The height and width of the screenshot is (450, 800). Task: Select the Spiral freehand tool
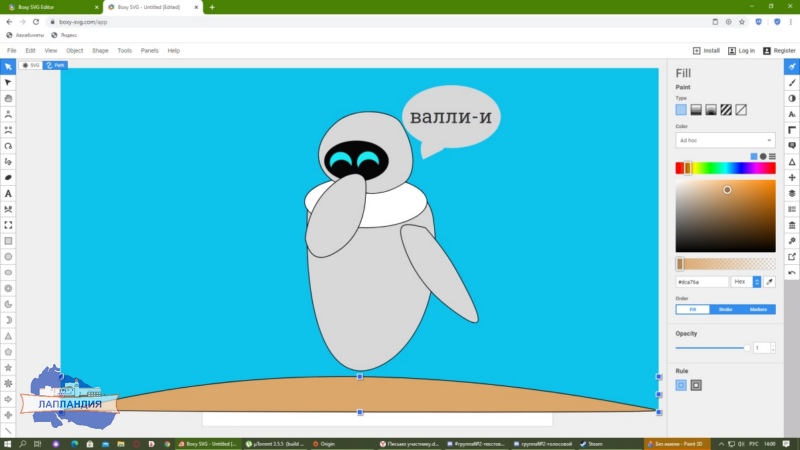8,146
